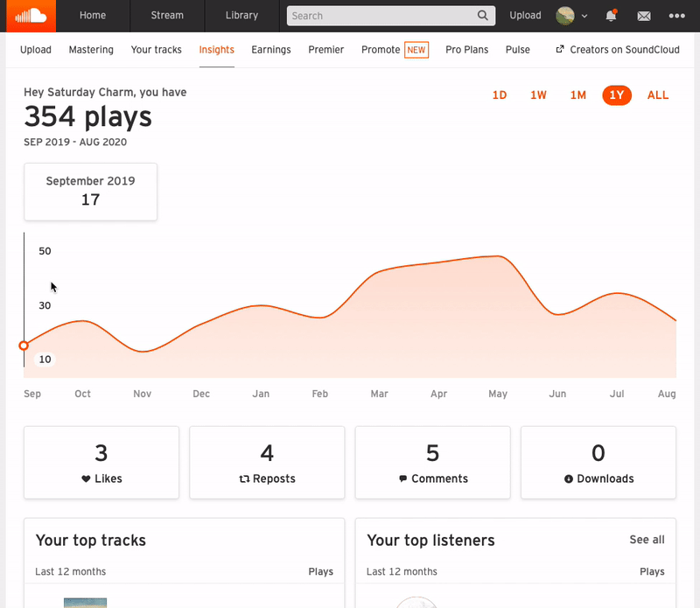The height and width of the screenshot is (608, 700).
Task: Open the Promote NEW tab
Action: coord(394,50)
